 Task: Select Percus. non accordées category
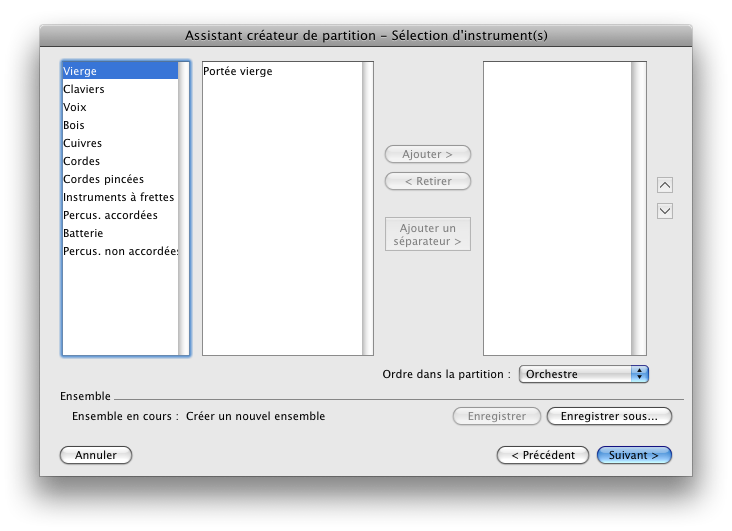click(x=120, y=251)
